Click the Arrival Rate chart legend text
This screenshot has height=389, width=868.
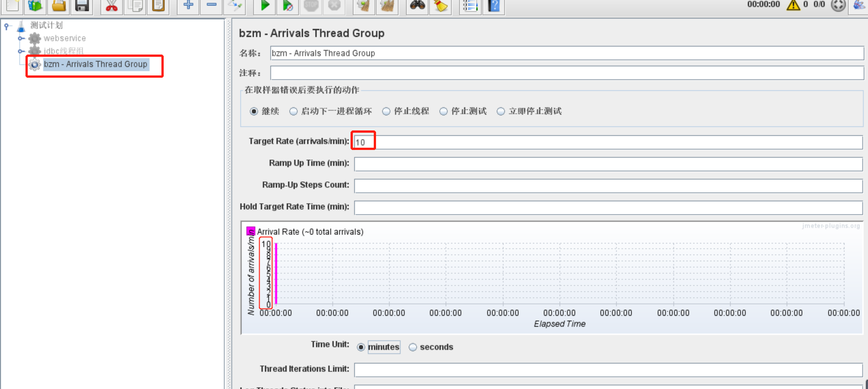(x=310, y=232)
